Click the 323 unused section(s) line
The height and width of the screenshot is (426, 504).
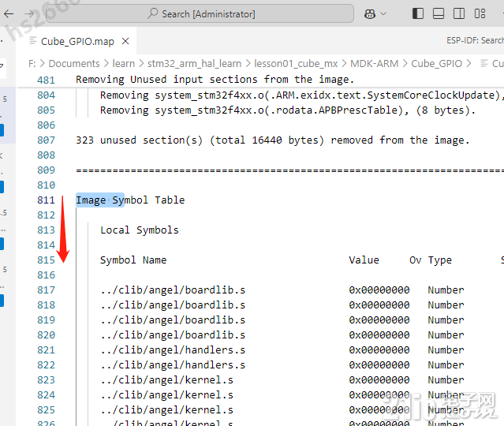[273, 140]
